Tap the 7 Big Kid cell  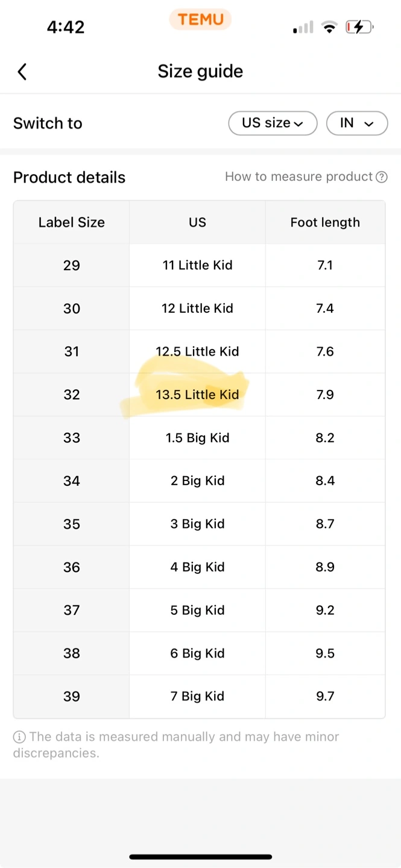(x=197, y=696)
